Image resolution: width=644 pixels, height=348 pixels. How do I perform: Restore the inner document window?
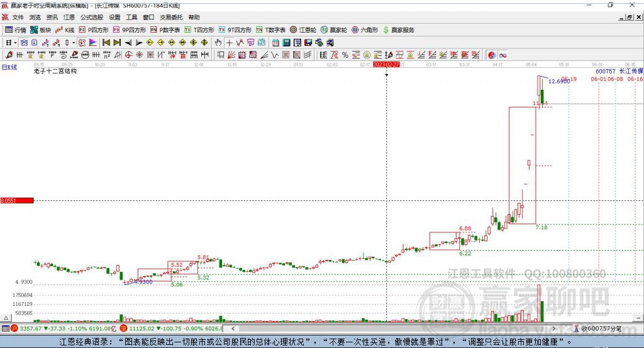click(630, 17)
